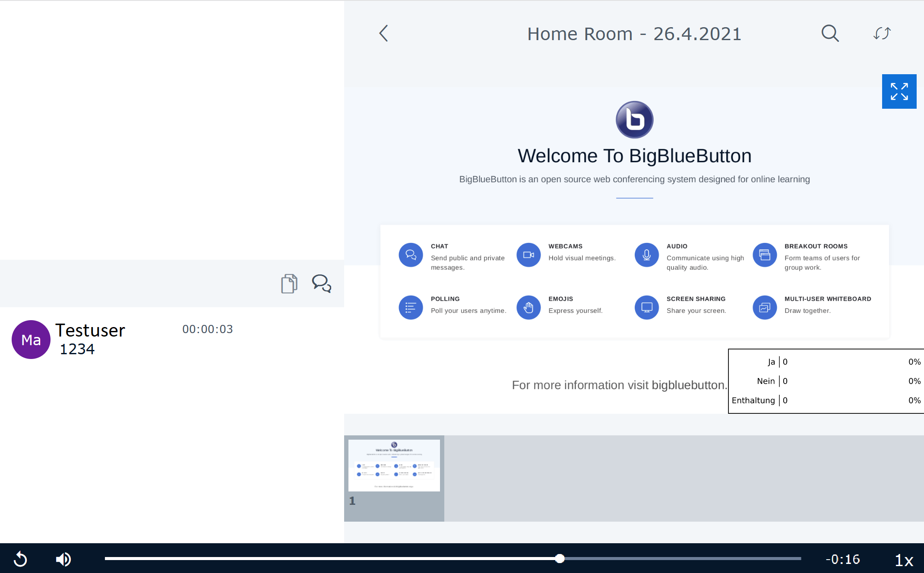Image resolution: width=924 pixels, height=573 pixels.
Task: Enter fullscreen presentation view
Action: [x=899, y=91]
